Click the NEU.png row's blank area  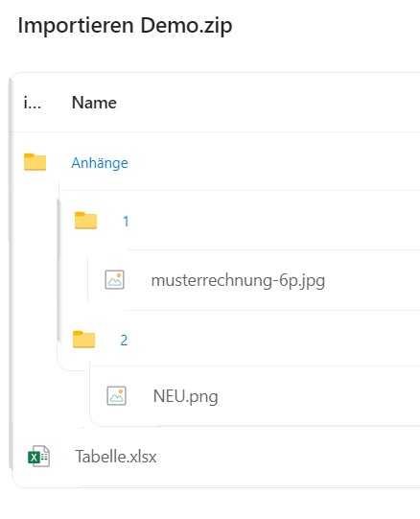click(x=317, y=396)
